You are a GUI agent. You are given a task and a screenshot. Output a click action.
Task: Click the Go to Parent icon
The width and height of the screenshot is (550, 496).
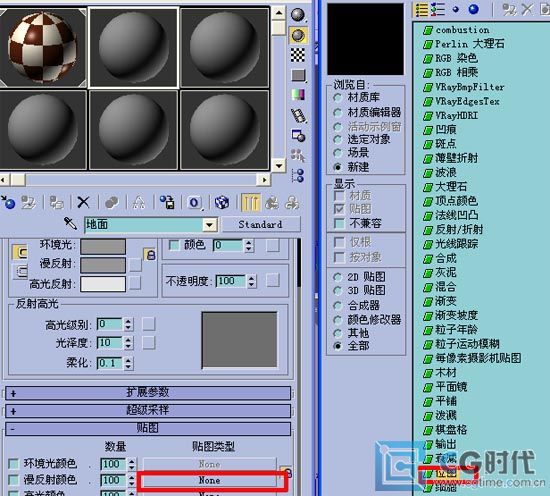272,202
